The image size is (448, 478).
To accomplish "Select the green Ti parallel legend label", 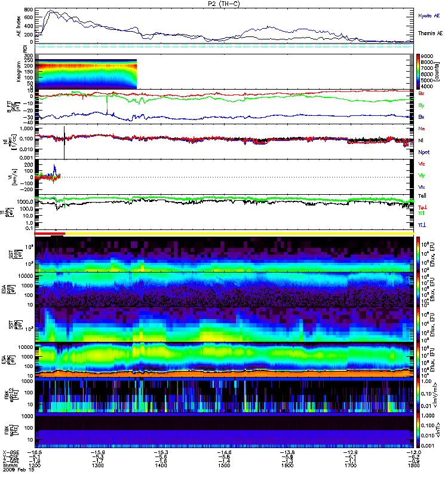I will (x=421, y=213).
